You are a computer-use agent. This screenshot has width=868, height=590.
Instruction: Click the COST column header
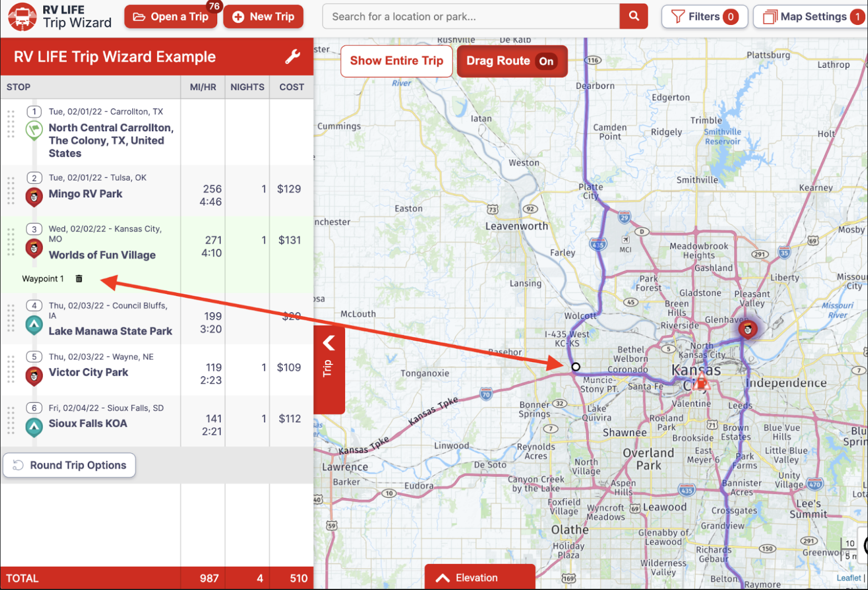292,87
